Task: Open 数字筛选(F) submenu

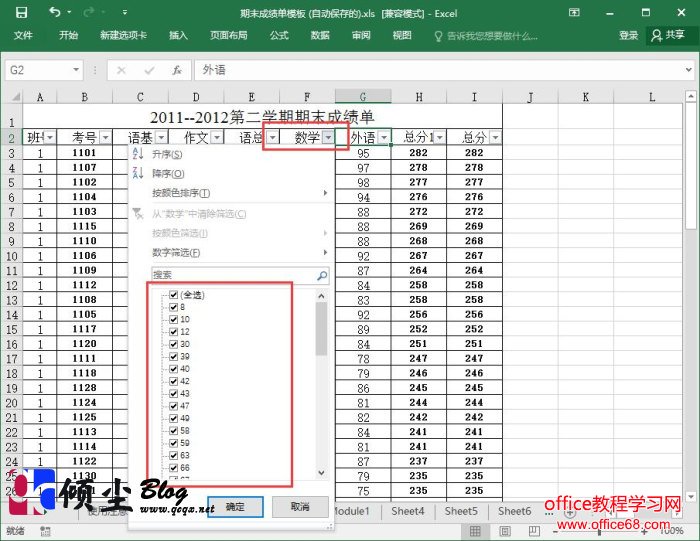Action: 231,253
